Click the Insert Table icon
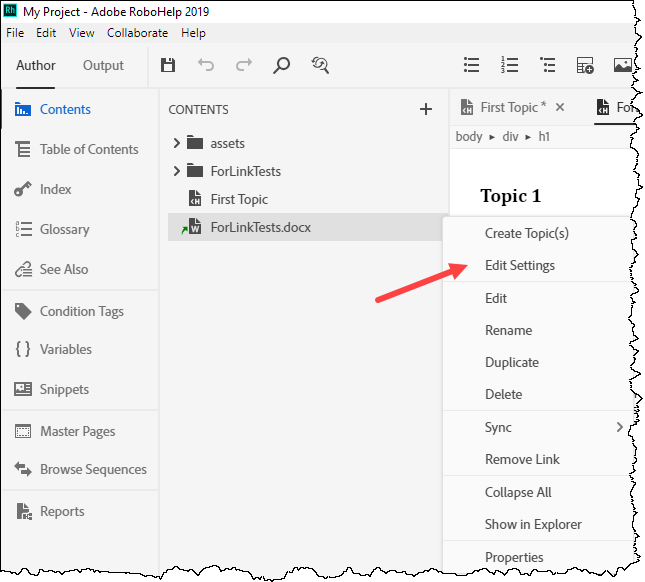Screen dimensions: 645x582 pos(585,66)
